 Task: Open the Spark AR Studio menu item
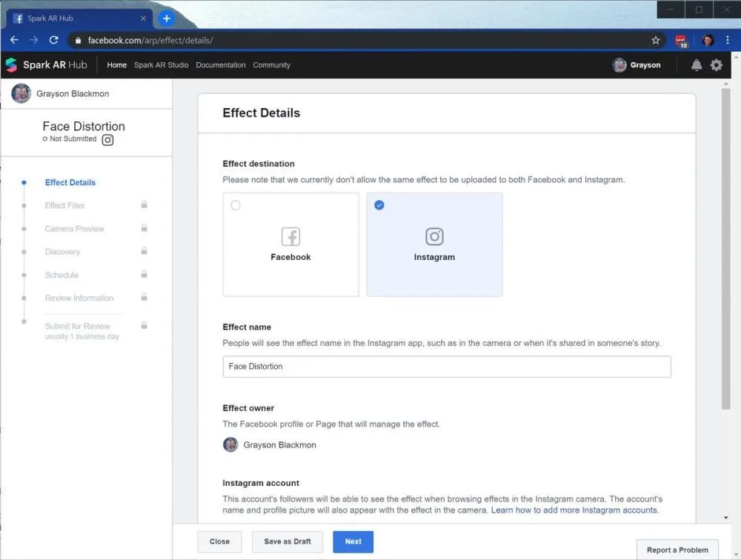click(161, 65)
